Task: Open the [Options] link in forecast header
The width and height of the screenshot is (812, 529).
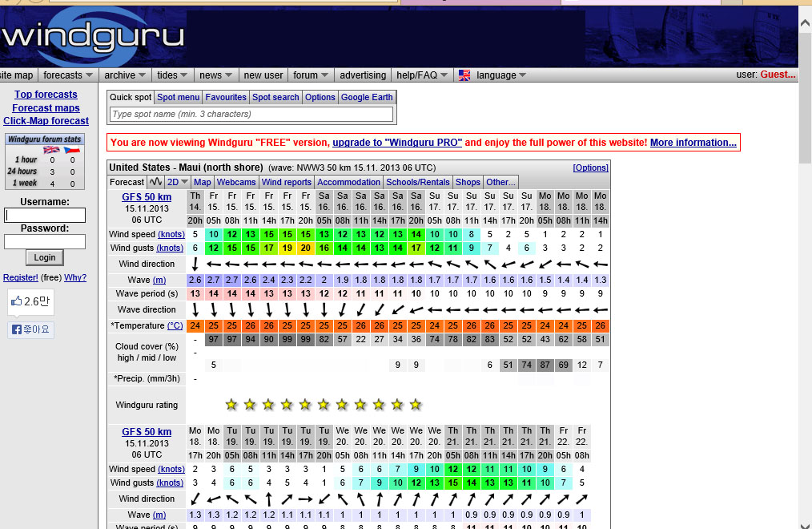Action: tap(590, 168)
